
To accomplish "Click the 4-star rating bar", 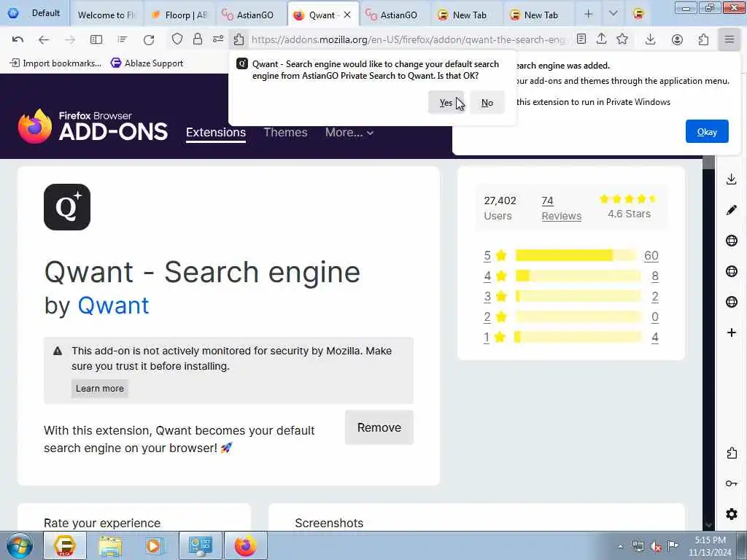I will 578,276.
